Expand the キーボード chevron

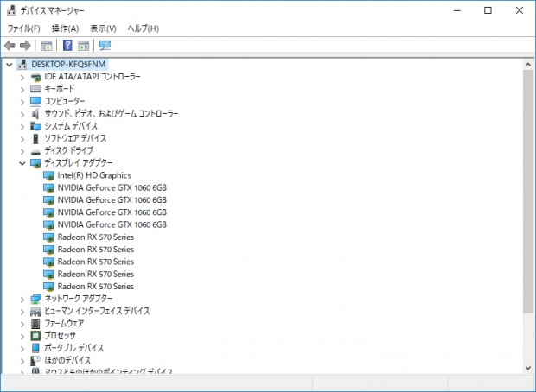22,90
